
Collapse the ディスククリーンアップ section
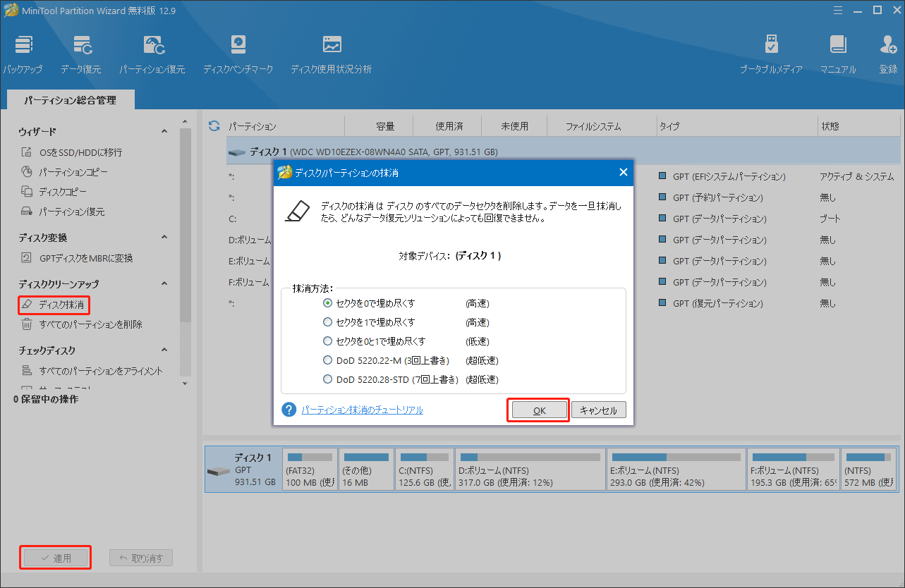[164, 284]
